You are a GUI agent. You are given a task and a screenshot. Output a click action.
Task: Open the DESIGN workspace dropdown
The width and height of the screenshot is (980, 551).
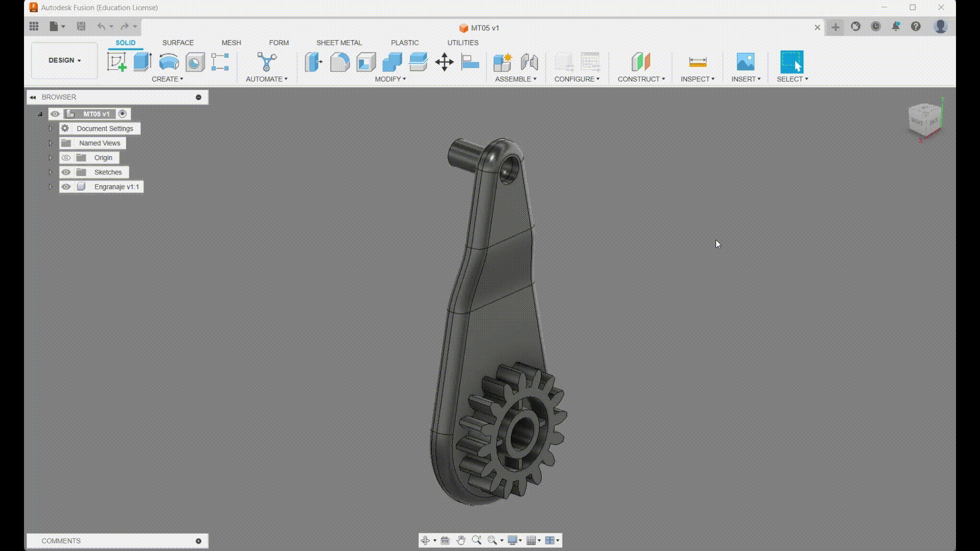click(x=64, y=60)
